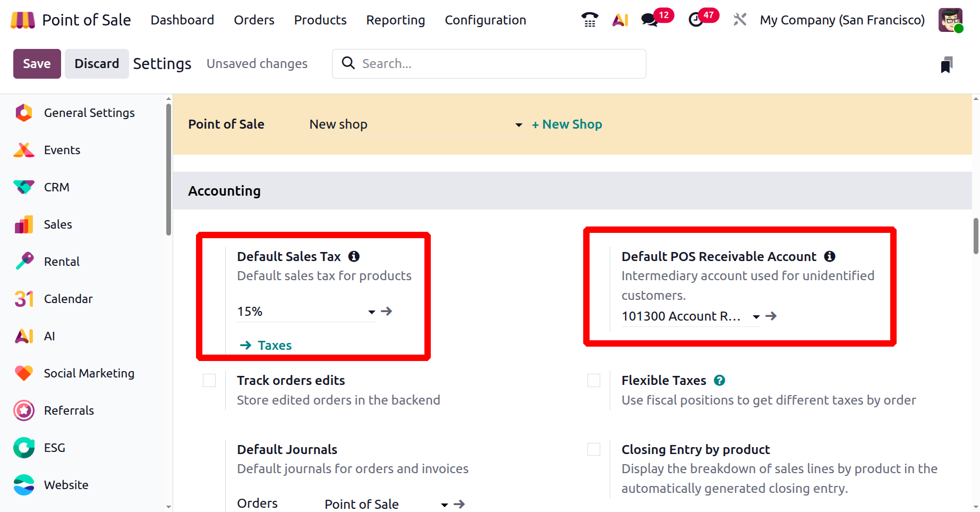
Task: Open the 101300 Account Receivable dropdown
Action: click(x=756, y=317)
